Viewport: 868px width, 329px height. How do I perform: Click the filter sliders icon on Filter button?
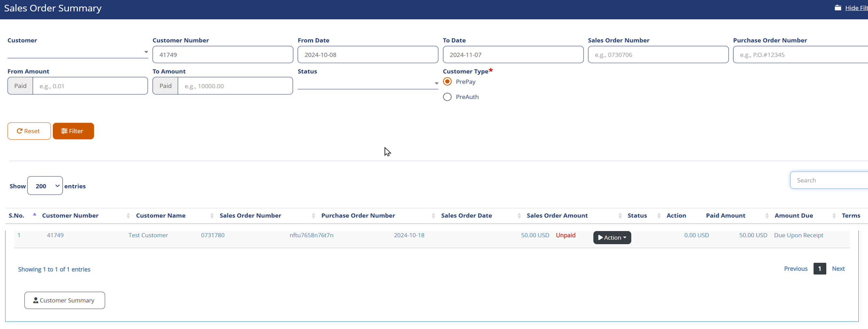pyautogui.click(x=64, y=131)
